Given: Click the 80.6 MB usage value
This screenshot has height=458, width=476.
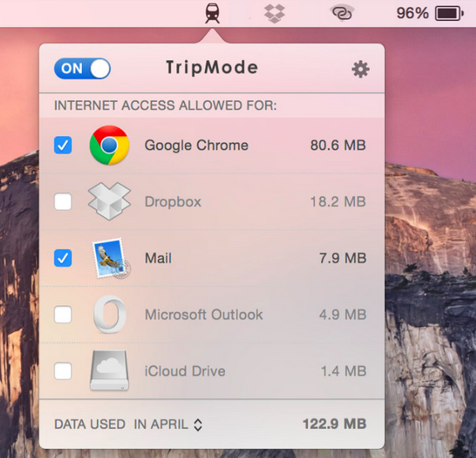Looking at the screenshot, I should click(x=338, y=145).
